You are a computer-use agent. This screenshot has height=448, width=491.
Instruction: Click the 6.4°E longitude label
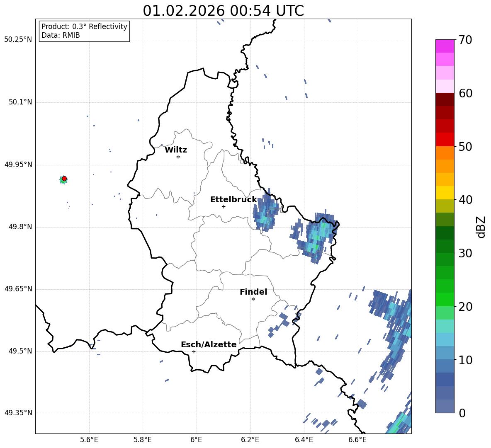pos(304,440)
